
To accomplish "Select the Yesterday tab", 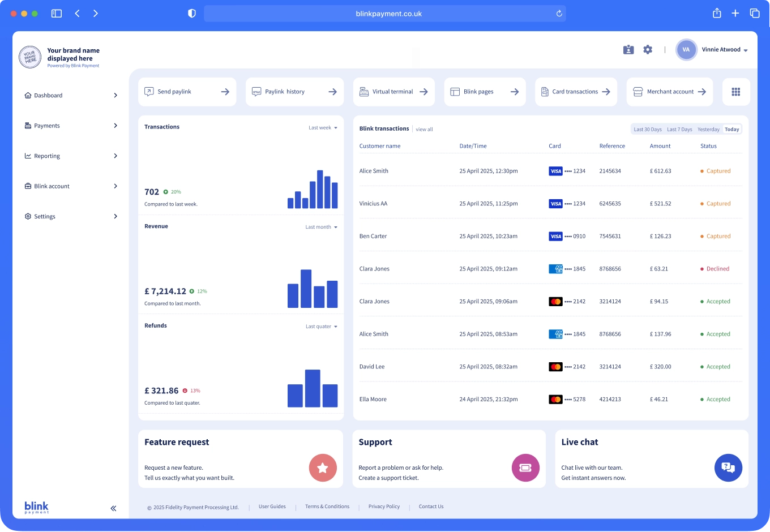I will [x=708, y=130].
